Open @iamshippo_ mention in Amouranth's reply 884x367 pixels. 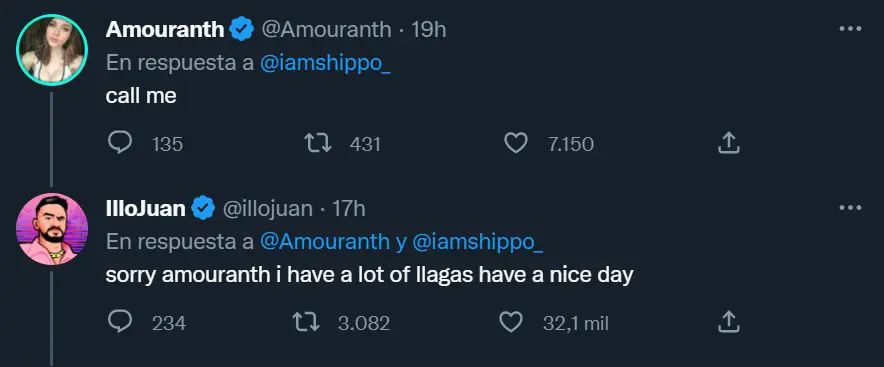point(325,63)
